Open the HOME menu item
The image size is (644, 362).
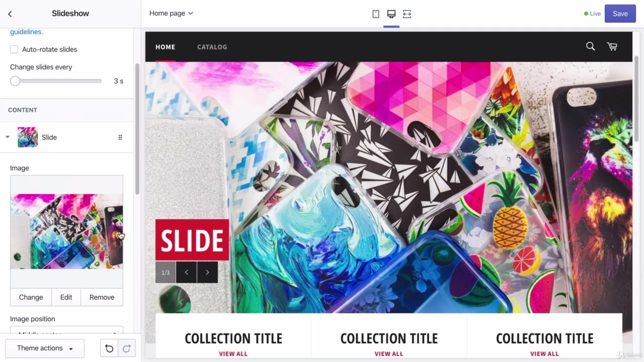point(165,47)
